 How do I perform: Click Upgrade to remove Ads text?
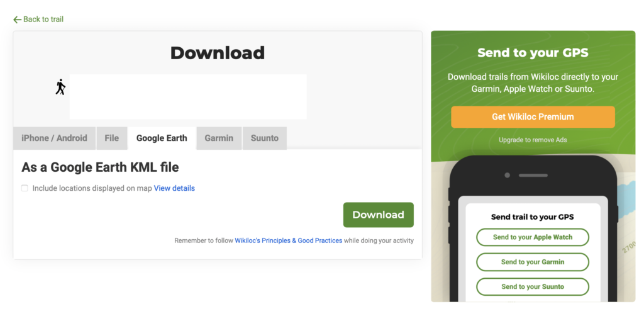533,140
